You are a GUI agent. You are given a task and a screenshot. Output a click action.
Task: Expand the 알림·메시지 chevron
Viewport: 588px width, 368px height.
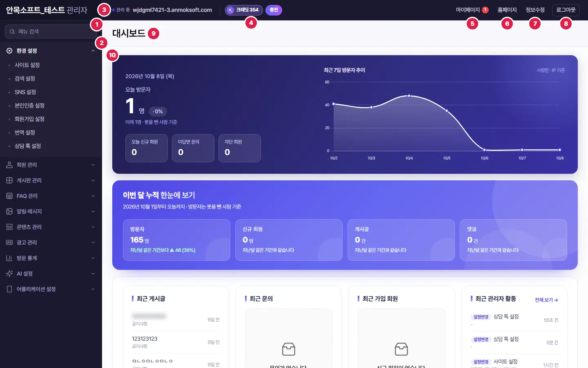point(93,211)
